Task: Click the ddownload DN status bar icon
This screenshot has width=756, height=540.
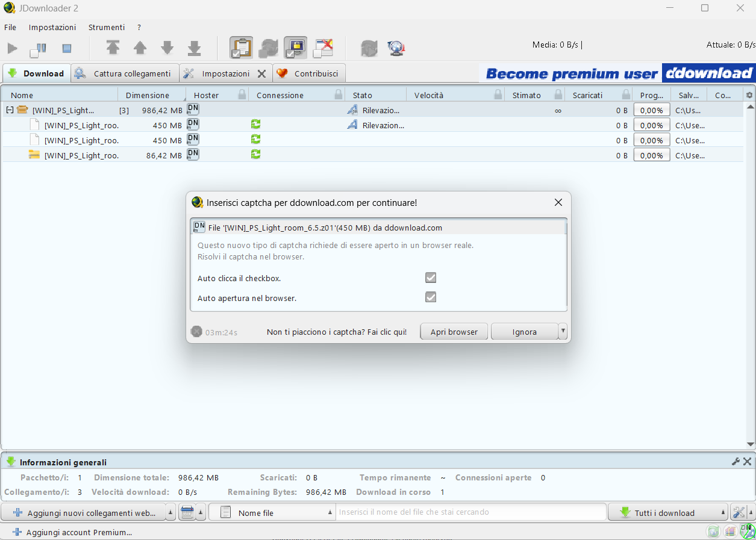Action: (x=747, y=530)
